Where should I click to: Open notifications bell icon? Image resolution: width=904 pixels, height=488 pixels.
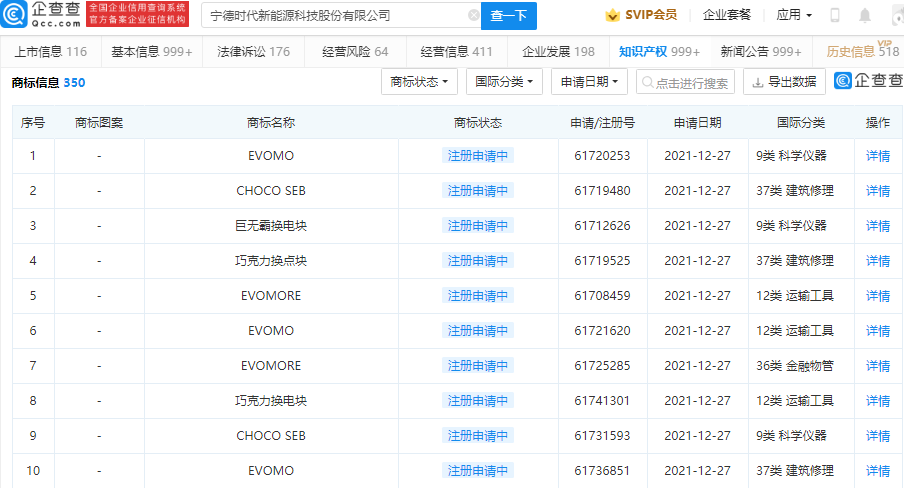pos(865,16)
